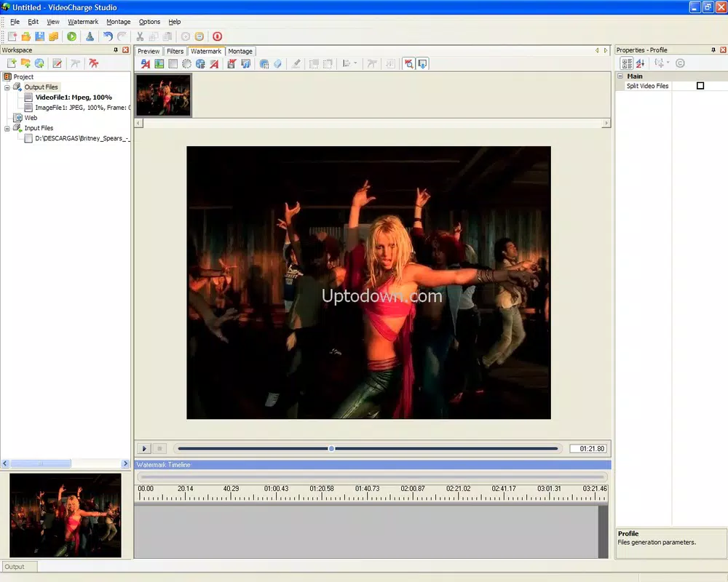
Task: Click the blue selection-region watermark icon
Action: (x=264, y=63)
